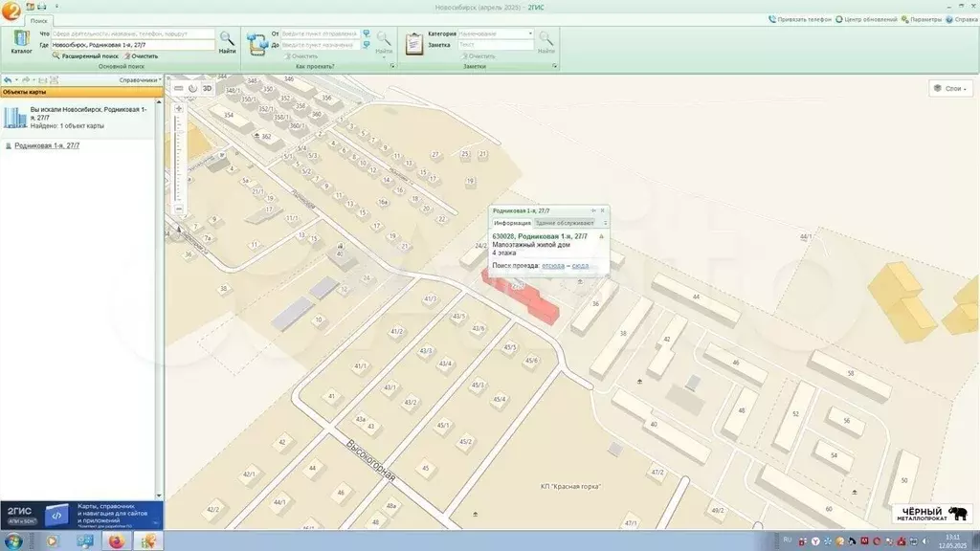Image resolution: width=980 pixels, height=551 pixels.
Task: Click the forward arrow in the left panel
Action: [x=26, y=80]
